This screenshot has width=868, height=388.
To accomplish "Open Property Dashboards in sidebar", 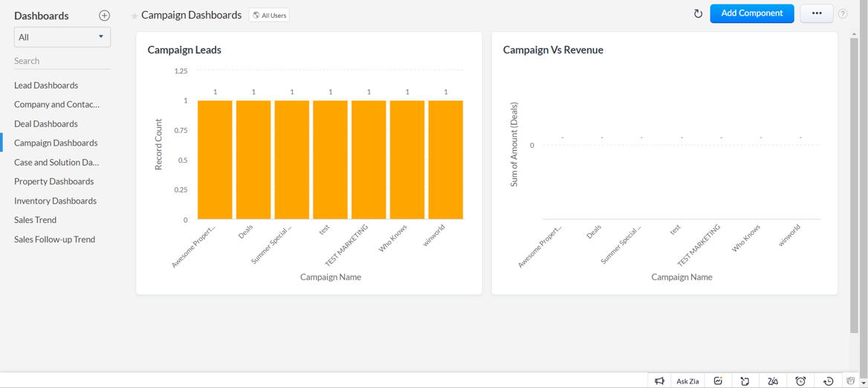I will pos(54,181).
